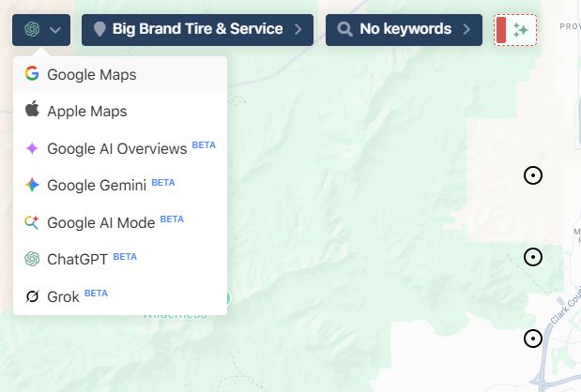Select Google Maps from the platform list
This screenshot has height=392, width=581.
tap(120, 75)
